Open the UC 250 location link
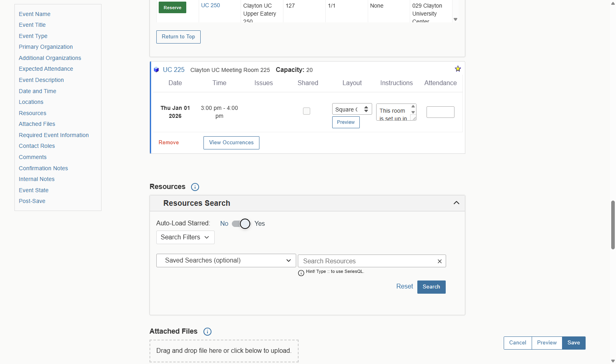 point(210,6)
